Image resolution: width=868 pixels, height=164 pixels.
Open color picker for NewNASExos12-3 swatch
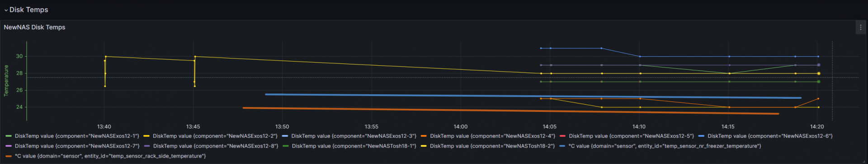tap(285, 136)
